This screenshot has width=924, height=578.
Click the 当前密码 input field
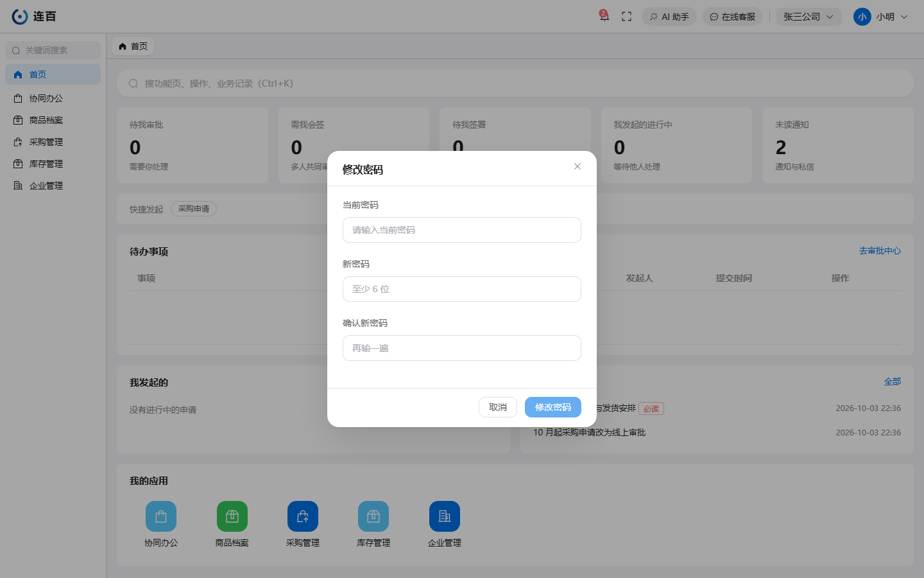click(462, 230)
